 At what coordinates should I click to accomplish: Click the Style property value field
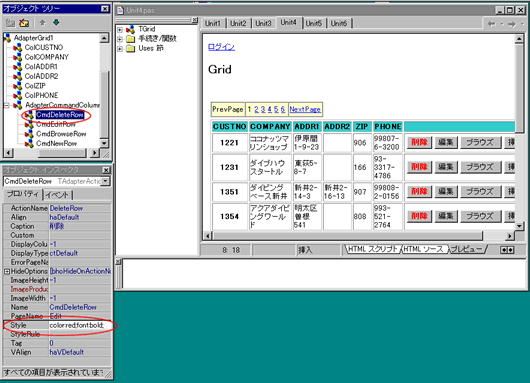(x=80, y=325)
